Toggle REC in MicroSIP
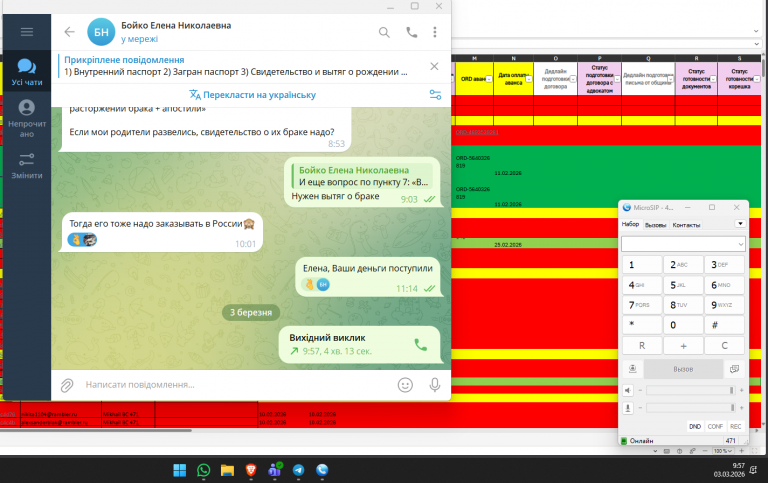The image size is (768, 483). 735,427
